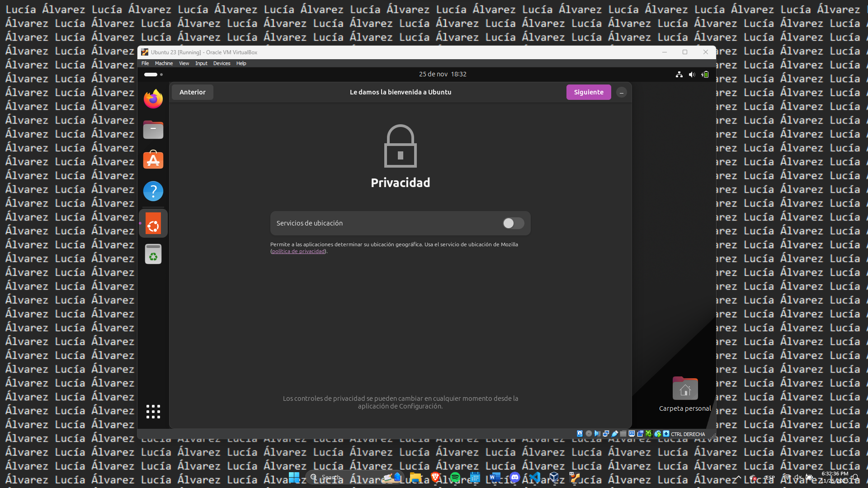The image size is (868, 488).
Task: Open política de privacidad link
Action: pos(298,251)
